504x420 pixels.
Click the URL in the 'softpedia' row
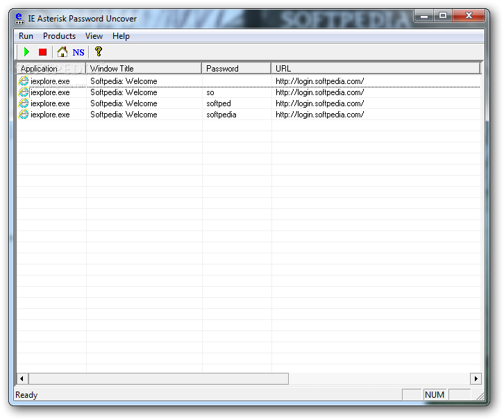(319, 115)
